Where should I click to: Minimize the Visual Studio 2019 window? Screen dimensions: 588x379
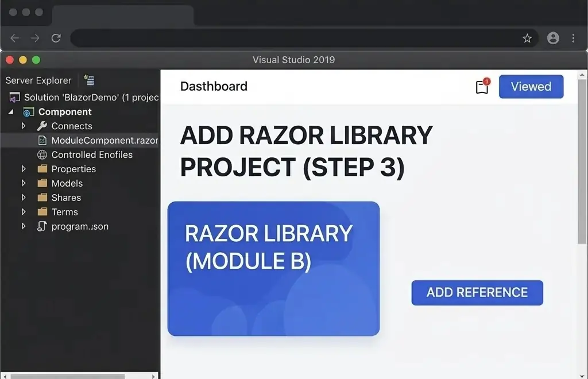(23, 60)
